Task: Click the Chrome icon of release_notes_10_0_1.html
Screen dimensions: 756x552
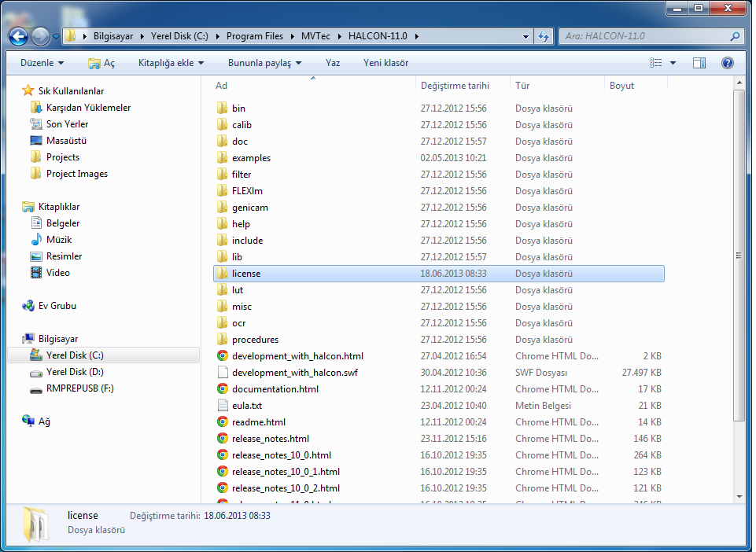Action: click(x=223, y=471)
